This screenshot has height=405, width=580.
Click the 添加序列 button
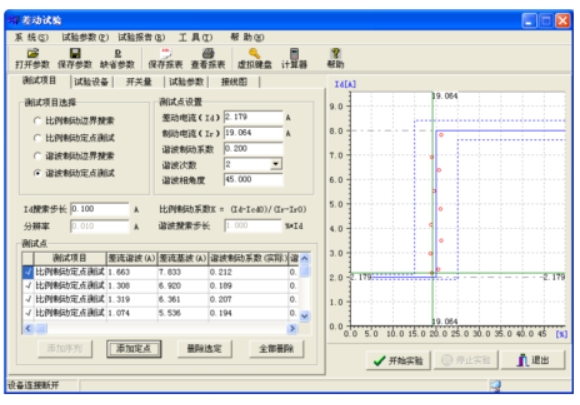[x=65, y=349]
